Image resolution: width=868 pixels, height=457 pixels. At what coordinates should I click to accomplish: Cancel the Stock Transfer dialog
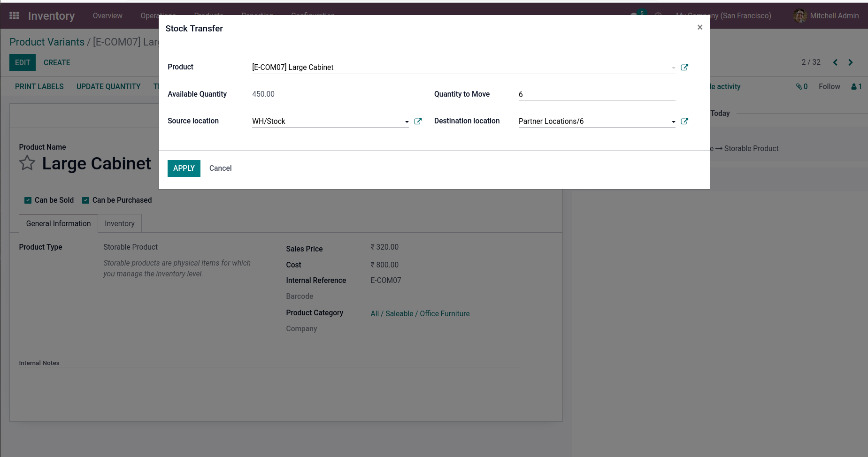[220, 168]
